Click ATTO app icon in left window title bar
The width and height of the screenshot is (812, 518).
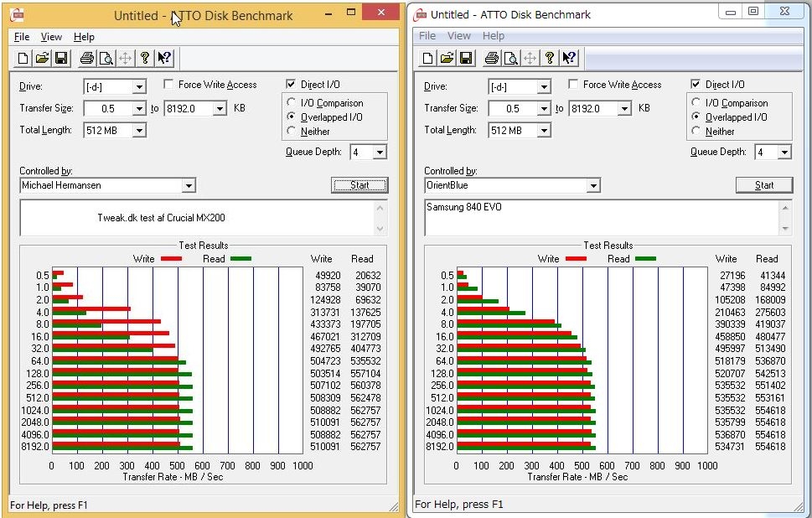pos(18,15)
